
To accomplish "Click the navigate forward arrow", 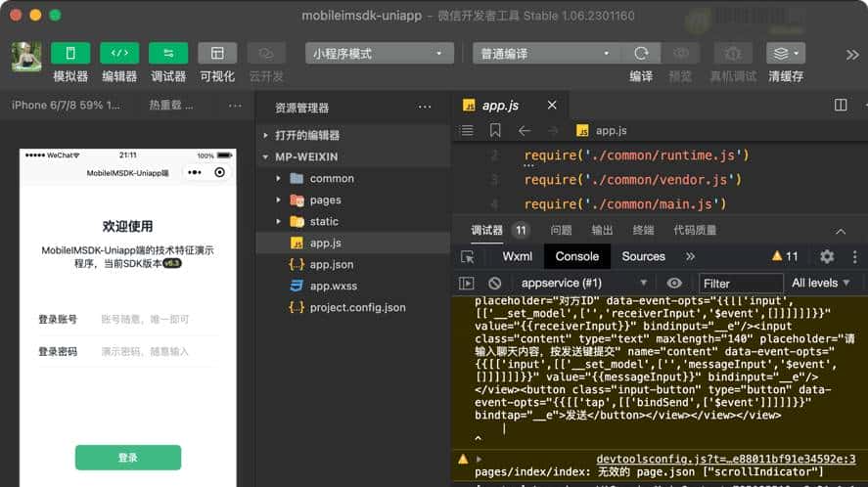I will coord(553,131).
